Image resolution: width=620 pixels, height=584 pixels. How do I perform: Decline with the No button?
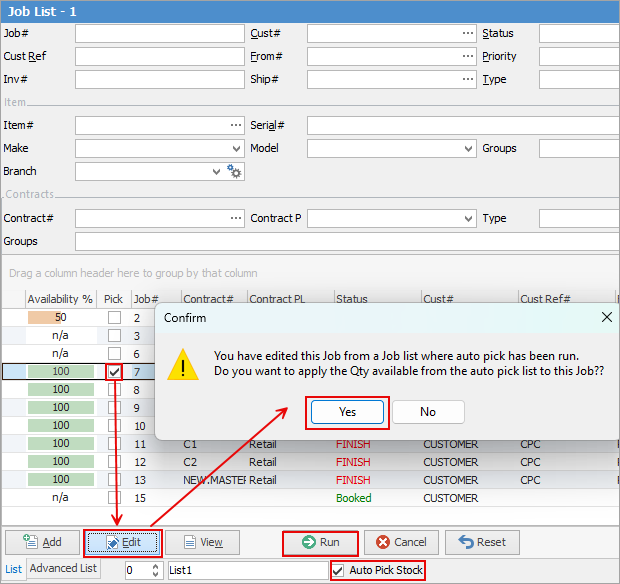click(x=428, y=412)
